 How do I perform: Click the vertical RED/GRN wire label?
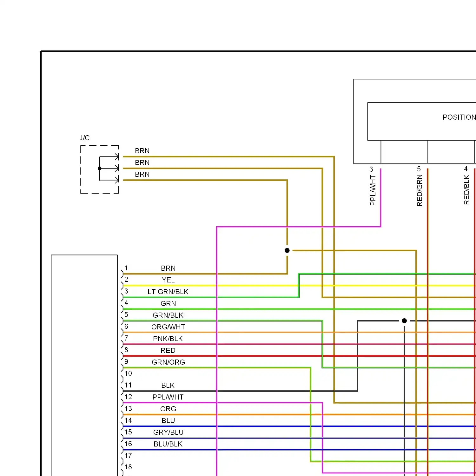[x=420, y=190]
